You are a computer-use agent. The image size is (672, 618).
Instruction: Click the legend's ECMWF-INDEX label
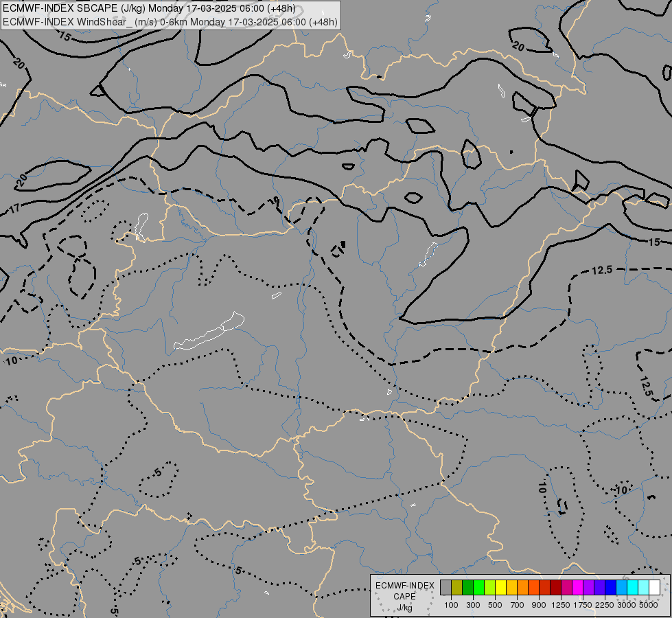[x=405, y=586]
